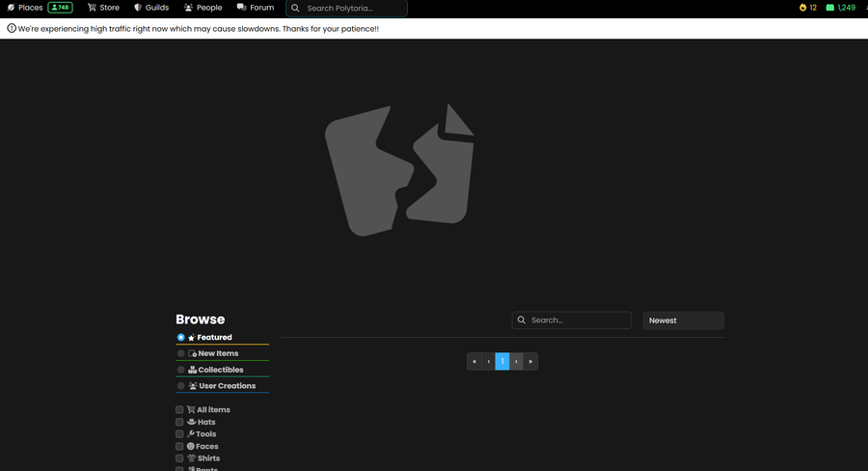The height and width of the screenshot is (471, 868).
Task: Click the Faces smiley icon
Action: pos(190,446)
